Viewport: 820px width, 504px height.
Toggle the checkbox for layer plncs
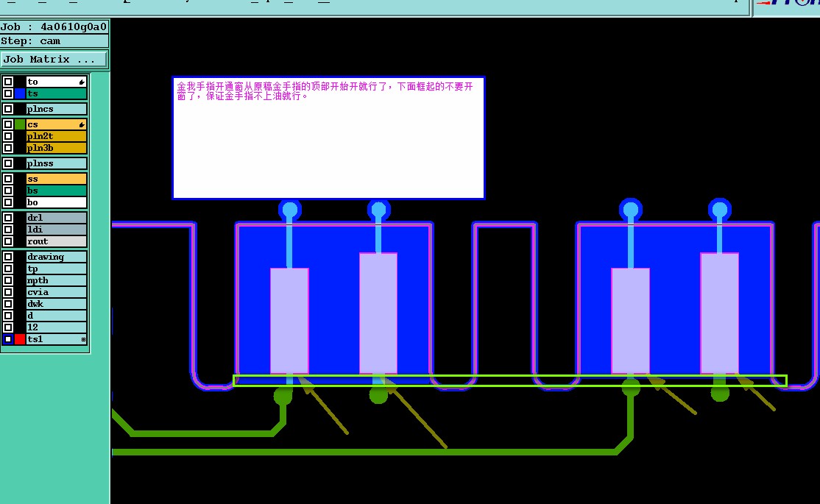pyautogui.click(x=8, y=109)
